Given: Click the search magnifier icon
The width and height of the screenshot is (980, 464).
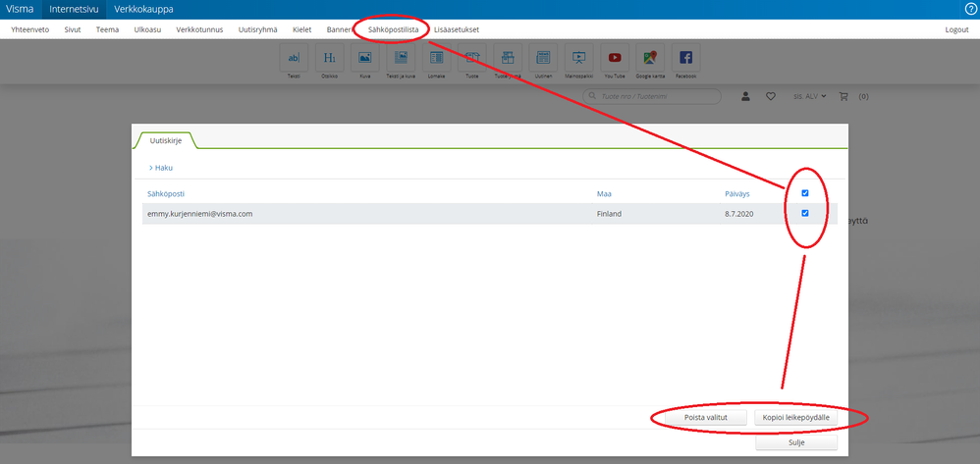Looking at the screenshot, I should (x=592, y=97).
